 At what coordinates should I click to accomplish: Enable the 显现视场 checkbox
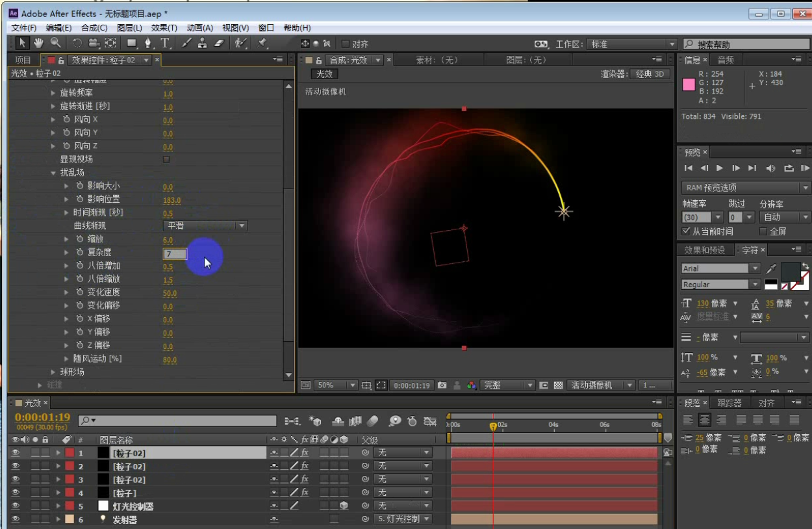(x=166, y=159)
